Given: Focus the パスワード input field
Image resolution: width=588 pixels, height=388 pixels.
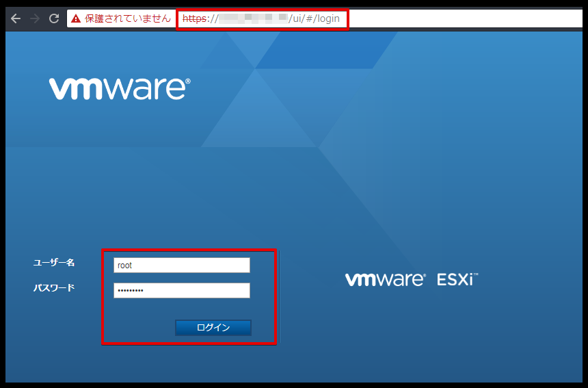Looking at the screenshot, I should click(182, 290).
